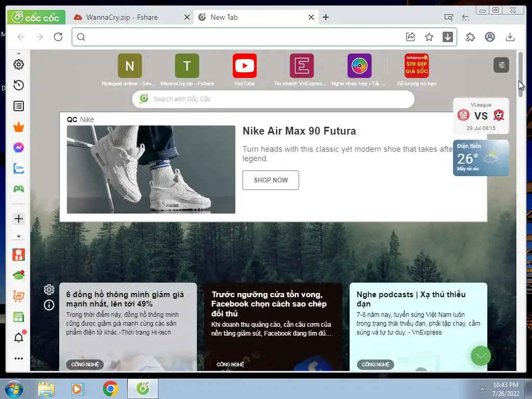The height and width of the screenshot is (399, 532).
Task: Open the orange shopping cart sidebar icon
Action: (x=19, y=296)
